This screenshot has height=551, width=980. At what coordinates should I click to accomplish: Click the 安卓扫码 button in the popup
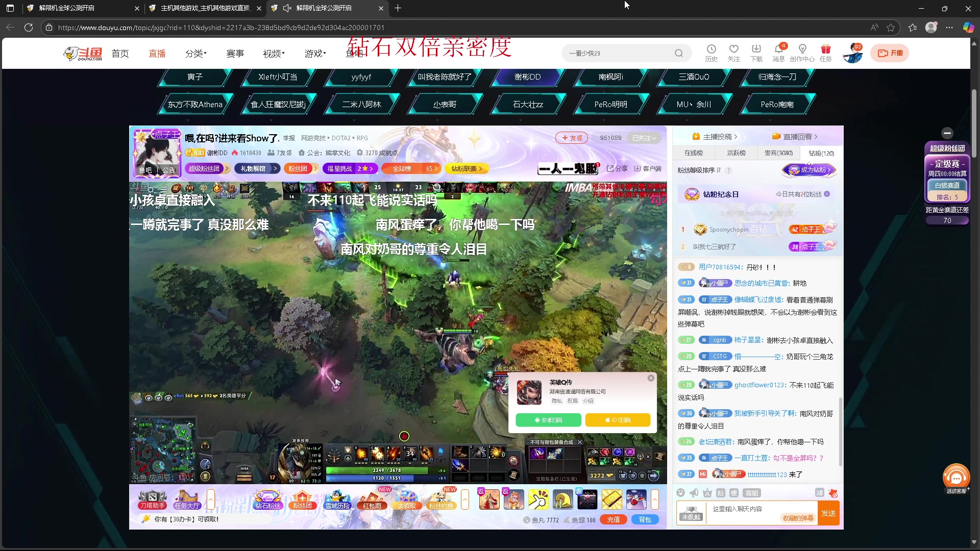pos(549,420)
